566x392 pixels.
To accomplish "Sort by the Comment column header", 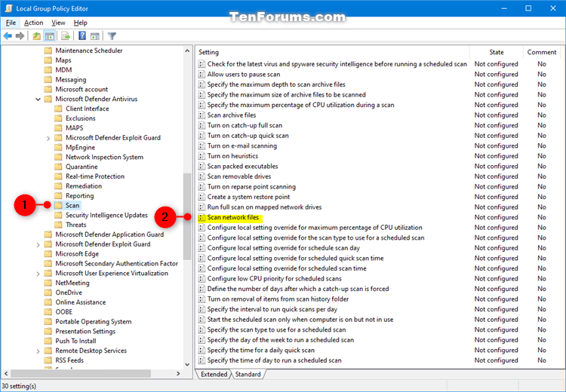I will click(x=542, y=52).
